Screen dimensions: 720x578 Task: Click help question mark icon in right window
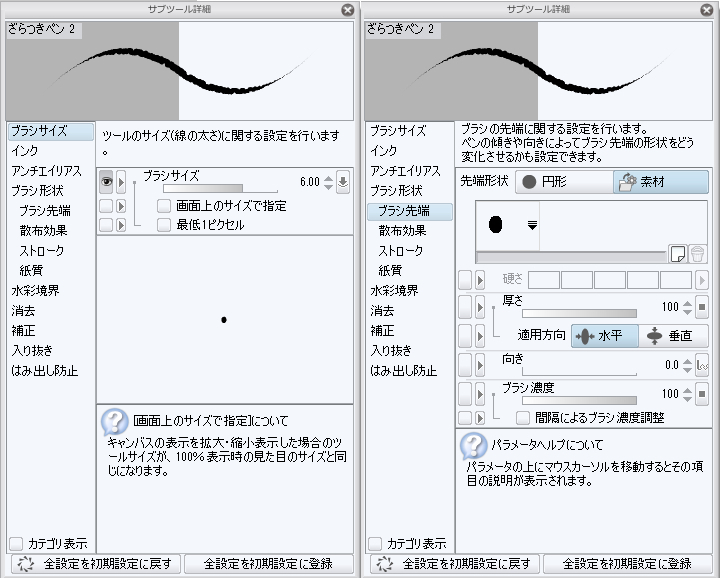click(473, 445)
